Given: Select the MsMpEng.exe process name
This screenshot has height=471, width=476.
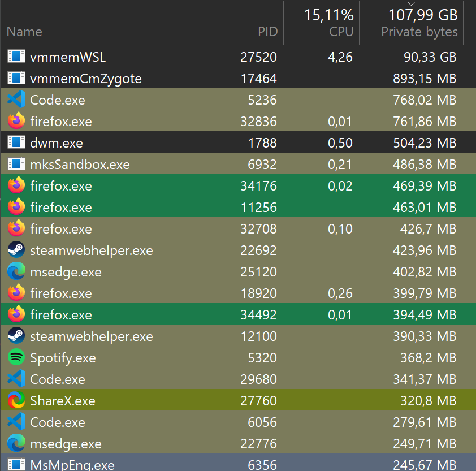Looking at the screenshot, I should 72,465.
